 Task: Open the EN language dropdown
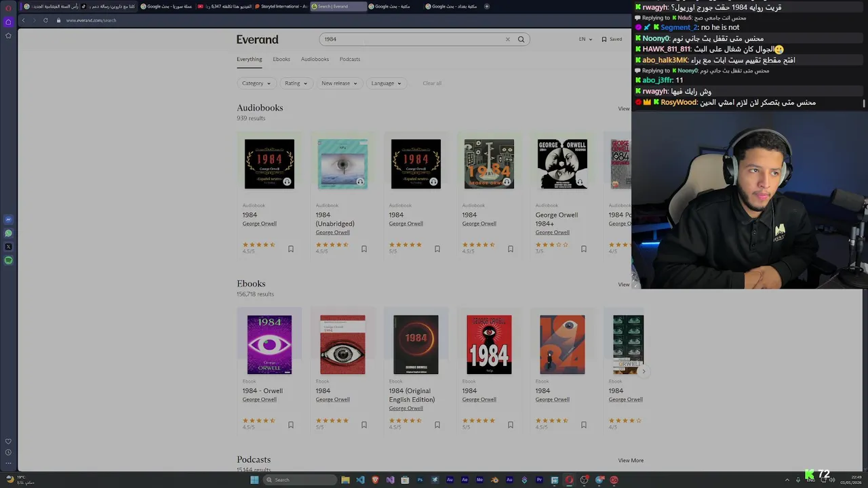pos(585,39)
